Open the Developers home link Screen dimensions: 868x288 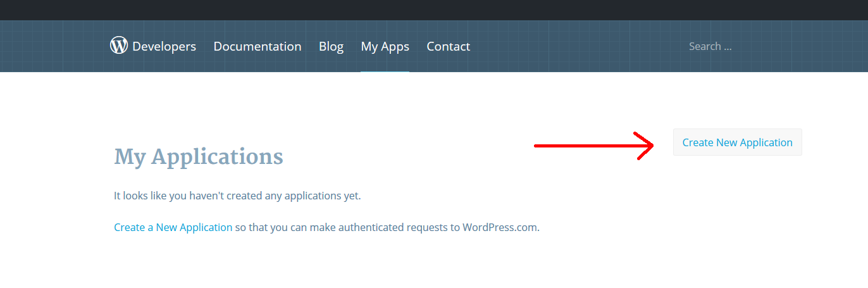(x=164, y=46)
